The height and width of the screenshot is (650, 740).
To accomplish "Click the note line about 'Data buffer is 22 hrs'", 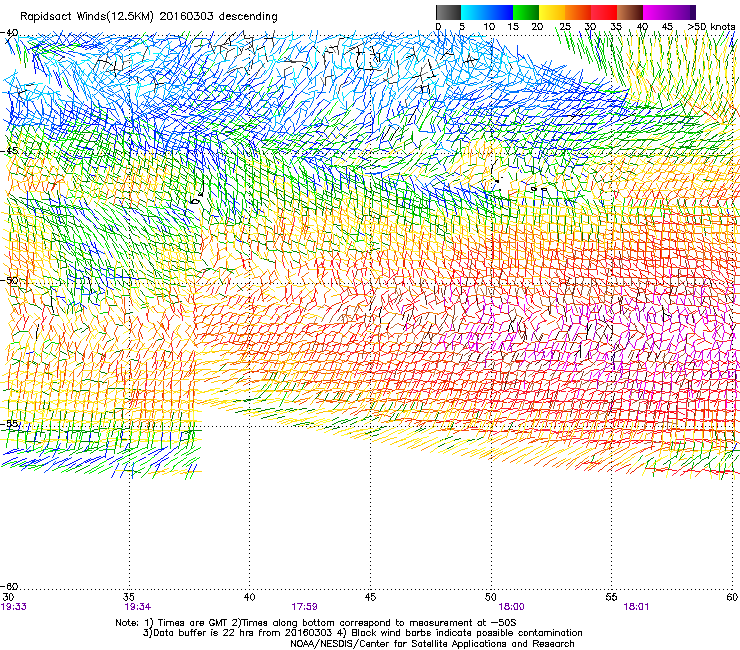I will point(362,633).
